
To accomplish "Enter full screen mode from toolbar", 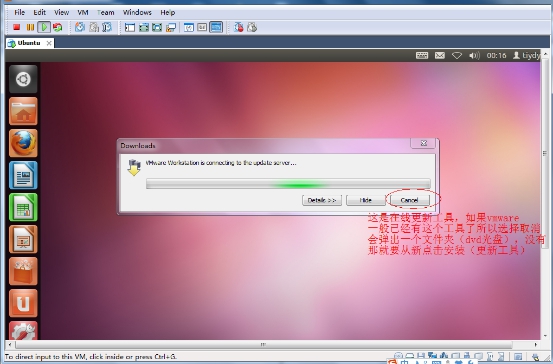I will [157, 27].
